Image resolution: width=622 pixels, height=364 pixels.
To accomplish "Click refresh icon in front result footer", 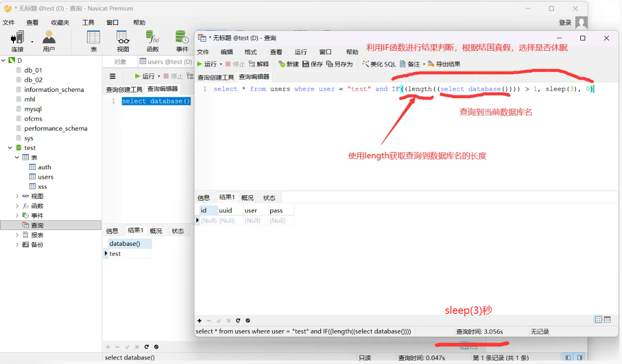I will point(238,321).
